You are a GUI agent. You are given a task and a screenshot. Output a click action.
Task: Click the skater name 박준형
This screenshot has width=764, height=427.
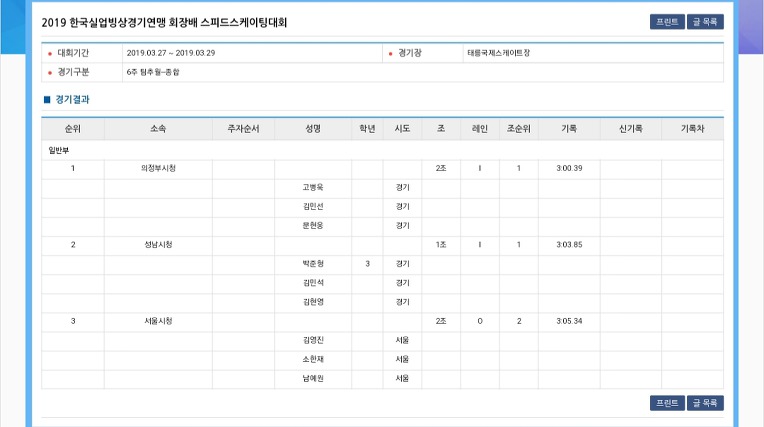[313, 264]
